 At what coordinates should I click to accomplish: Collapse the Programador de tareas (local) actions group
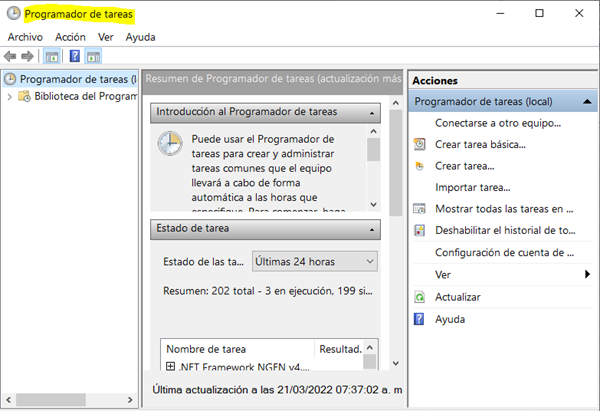587,101
